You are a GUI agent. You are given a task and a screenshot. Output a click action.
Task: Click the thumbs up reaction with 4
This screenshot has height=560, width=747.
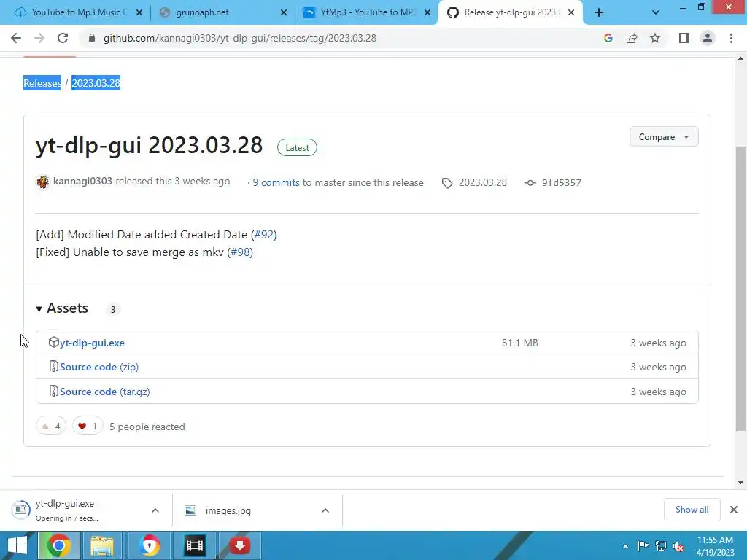tap(51, 426)
